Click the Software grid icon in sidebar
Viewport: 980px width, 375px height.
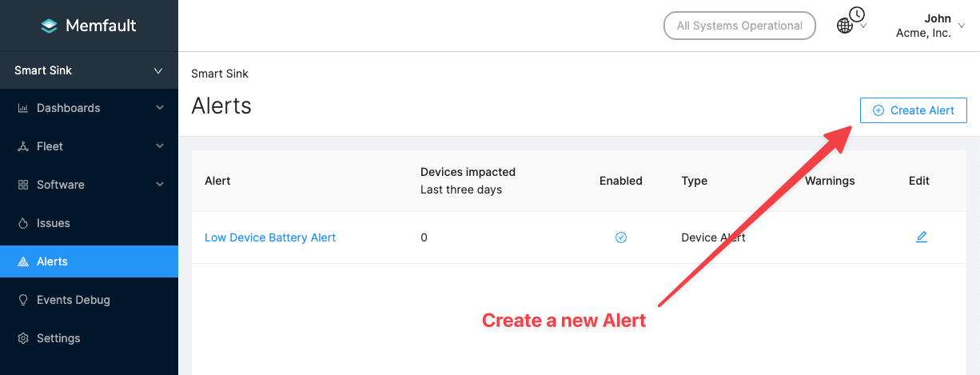22,185
